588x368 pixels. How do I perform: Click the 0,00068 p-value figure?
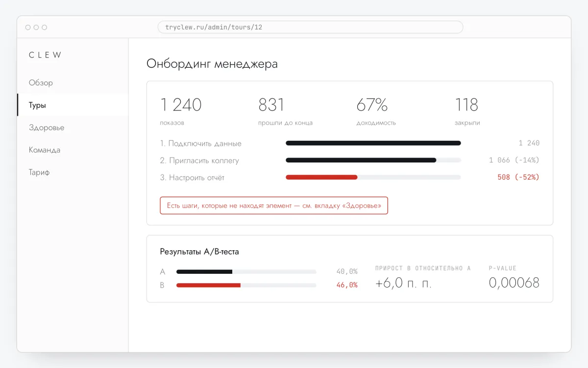point(514,283)
